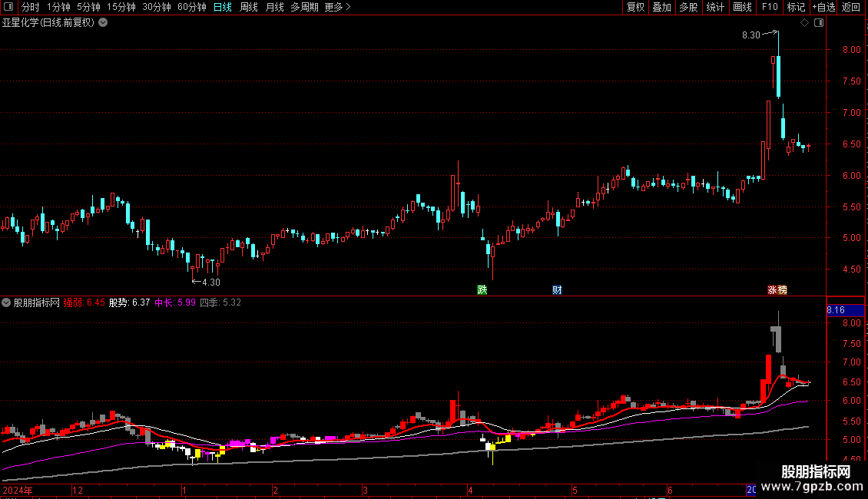
Task: Open the 多股 multi-stock view
Action: click(688, 7)
